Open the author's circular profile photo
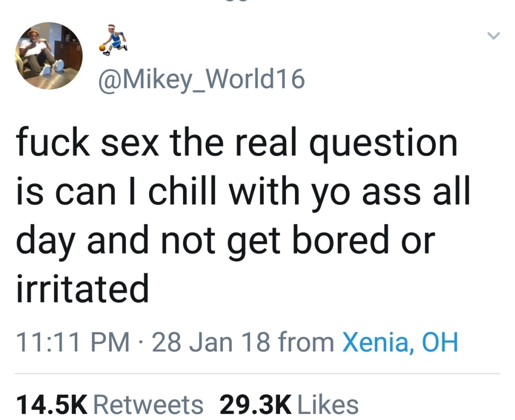This screenshot has width=515, height=420. pyautogui.click(x=49, y=56)
